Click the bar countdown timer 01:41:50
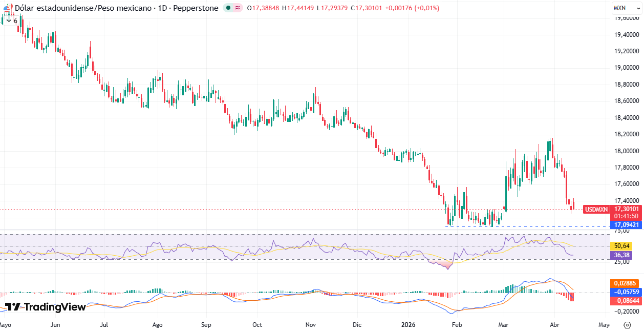Image resolution: width=644 pixels, height=331 pixels. (x=626, y=216)
